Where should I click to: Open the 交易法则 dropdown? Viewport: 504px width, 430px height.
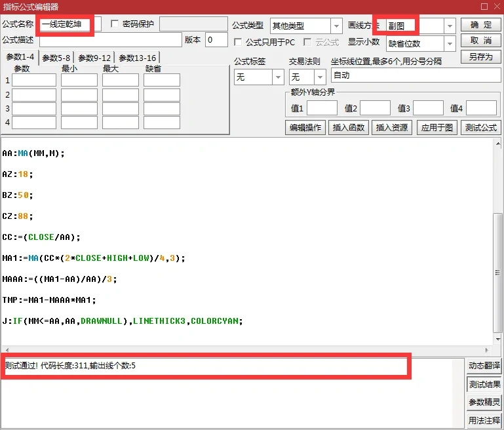[x=320, y=77]
